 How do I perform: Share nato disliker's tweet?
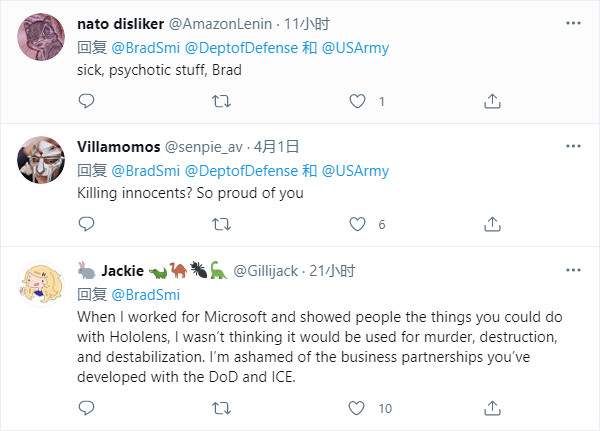(x=492, y=101)
